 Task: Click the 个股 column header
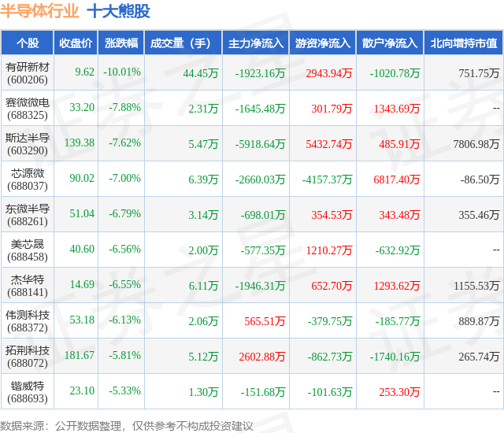coord(28,43)
